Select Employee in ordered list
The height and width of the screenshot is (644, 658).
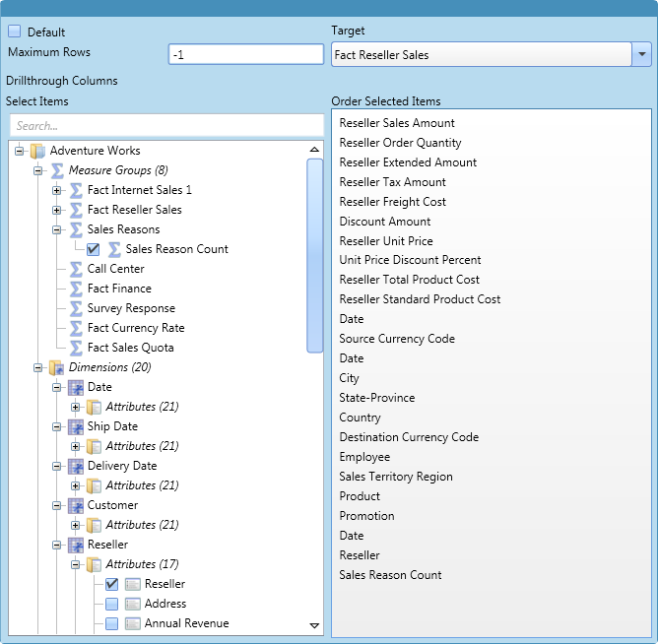[x=364, y=457]
